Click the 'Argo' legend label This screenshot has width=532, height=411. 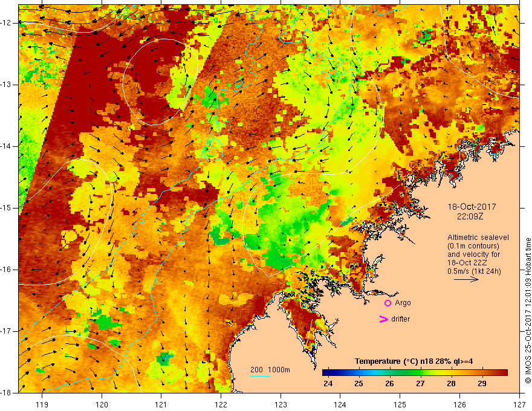[x=403, y=303]
